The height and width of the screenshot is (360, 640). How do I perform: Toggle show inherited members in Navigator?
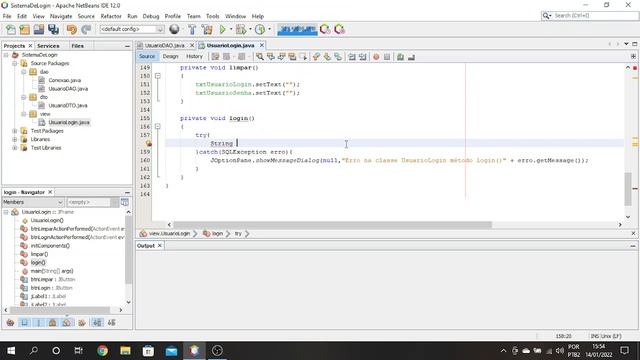(x=10, y=323)
